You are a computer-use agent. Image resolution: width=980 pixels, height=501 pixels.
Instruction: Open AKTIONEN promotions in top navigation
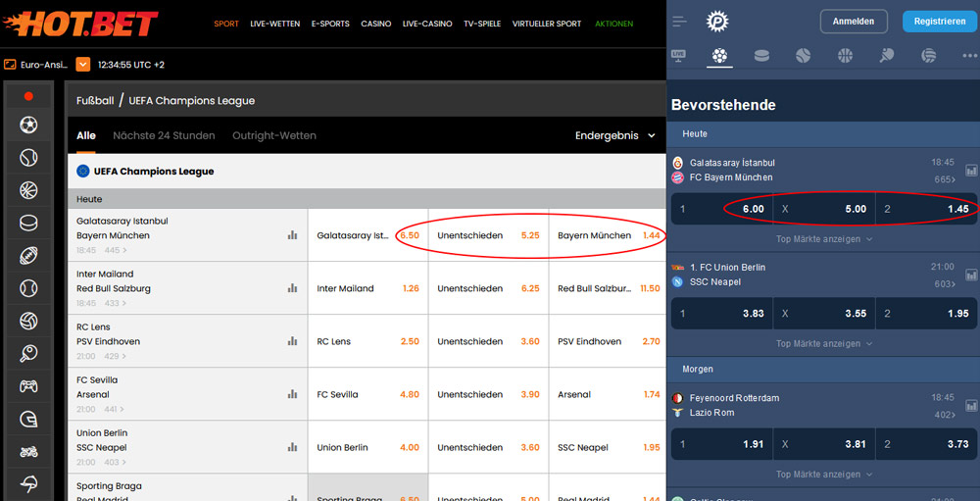pyautogui.click(x=613, y=24)
